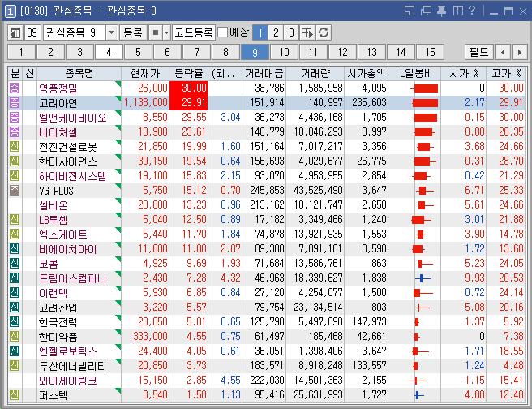Switch to watchlist tab 15
Screen dimensions: 532x409
point(430,52)
